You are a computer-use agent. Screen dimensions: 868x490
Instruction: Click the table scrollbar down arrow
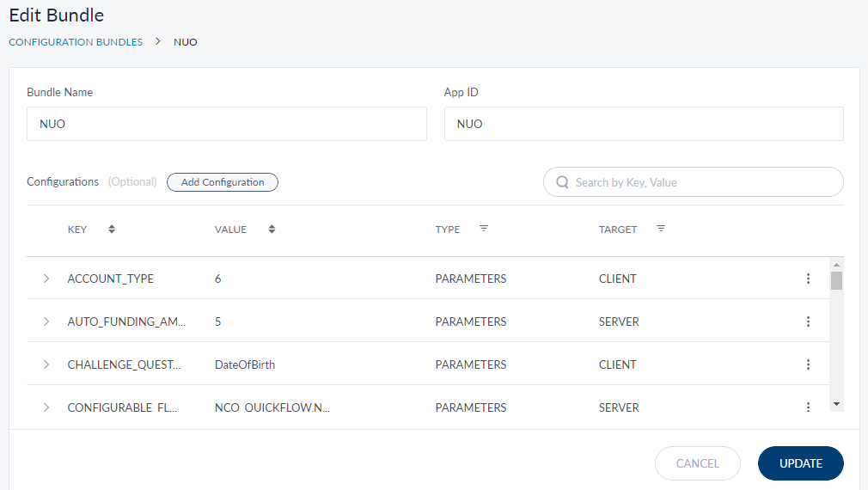(x=836, y=404)
